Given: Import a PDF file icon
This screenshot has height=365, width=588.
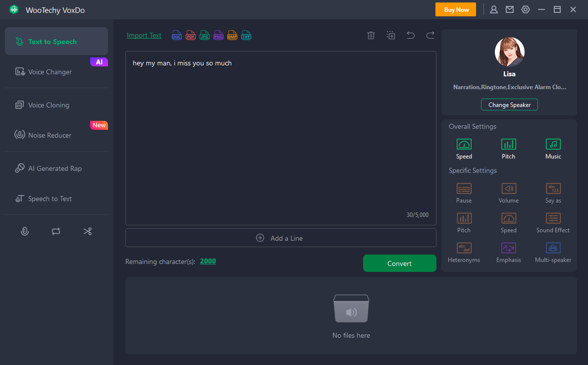Looking at the screenshot, I should (x=191, y=35).
